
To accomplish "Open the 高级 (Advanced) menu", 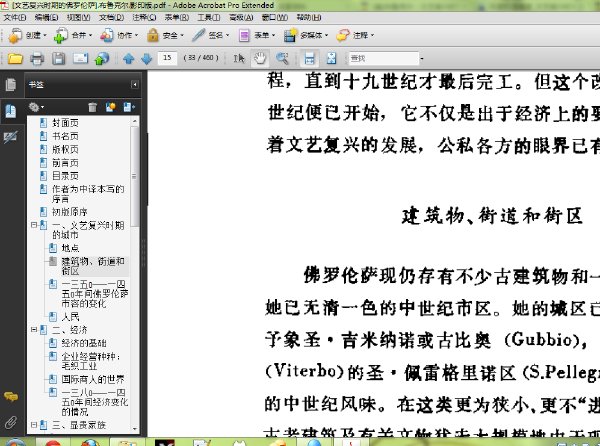I will pos(241,17).
